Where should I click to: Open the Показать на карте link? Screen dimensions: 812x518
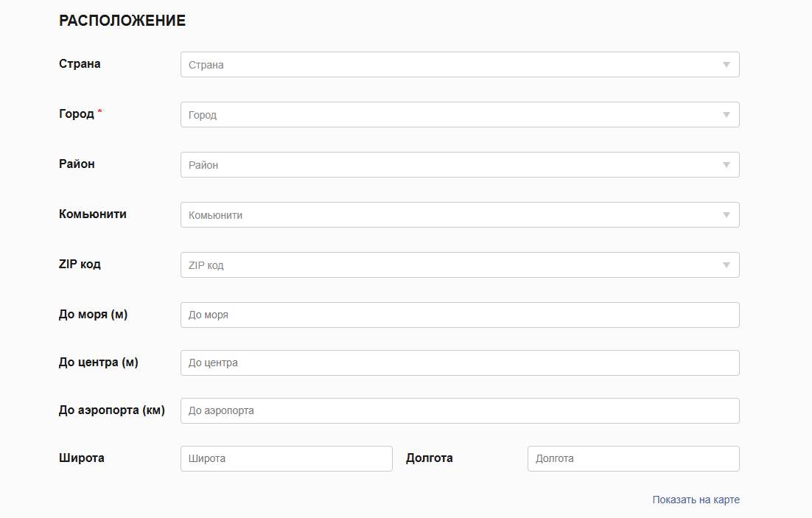tap(696, 500)
